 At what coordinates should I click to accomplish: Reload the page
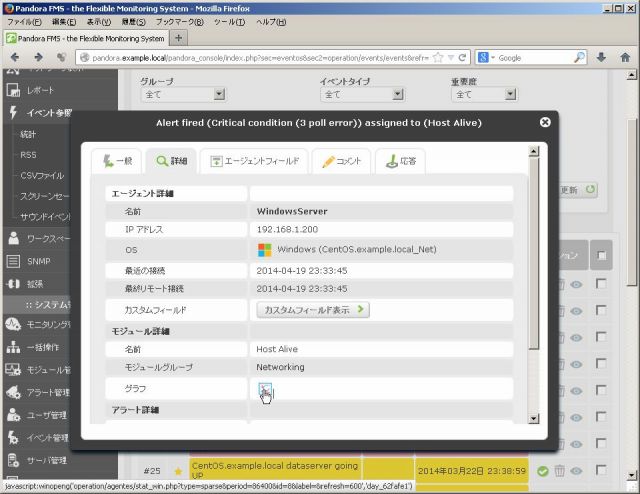click(462, 58)
